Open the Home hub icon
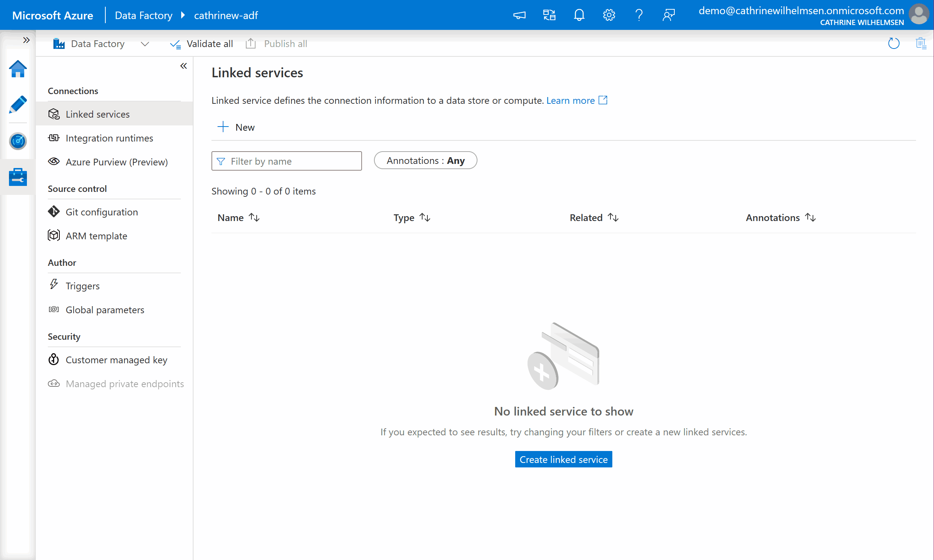This screenshot has height=560, width=934. point(18,69)
